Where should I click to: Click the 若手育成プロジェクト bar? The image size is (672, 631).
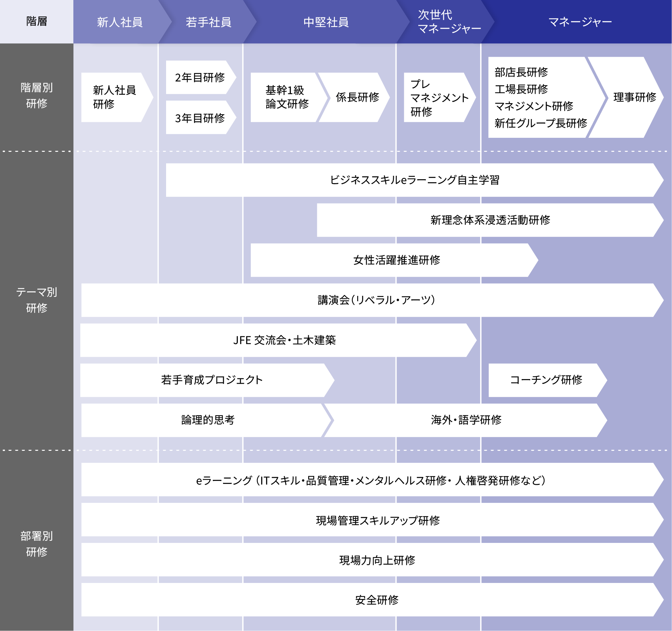point(207,380)
